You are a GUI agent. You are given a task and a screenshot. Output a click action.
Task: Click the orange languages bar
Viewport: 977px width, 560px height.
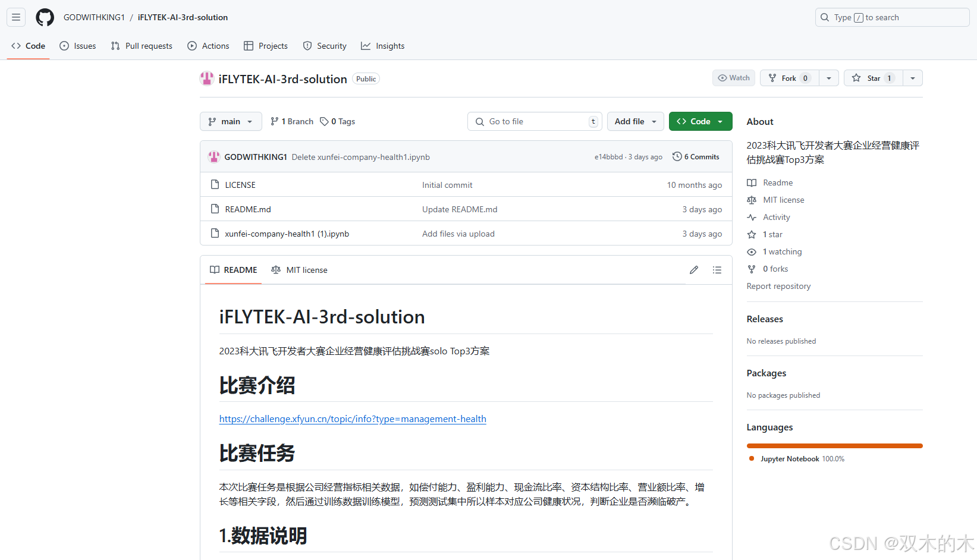834,445
